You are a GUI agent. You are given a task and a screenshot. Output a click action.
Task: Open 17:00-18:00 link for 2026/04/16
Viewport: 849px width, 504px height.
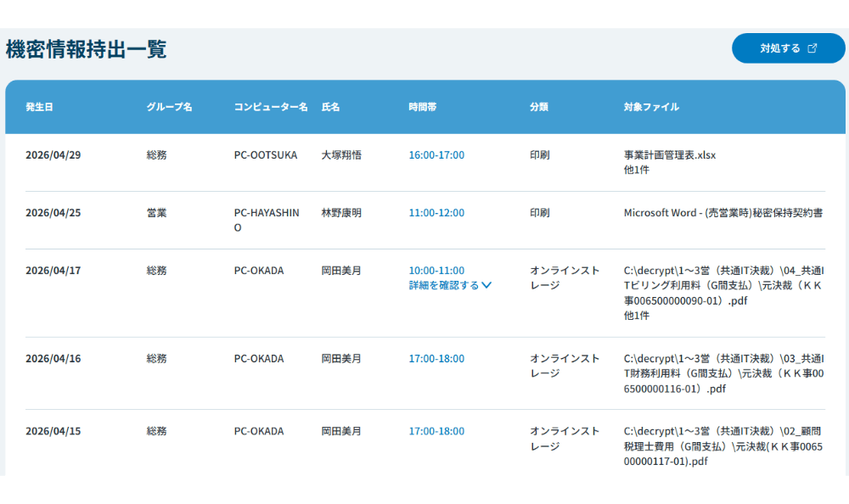click(436, 358)
